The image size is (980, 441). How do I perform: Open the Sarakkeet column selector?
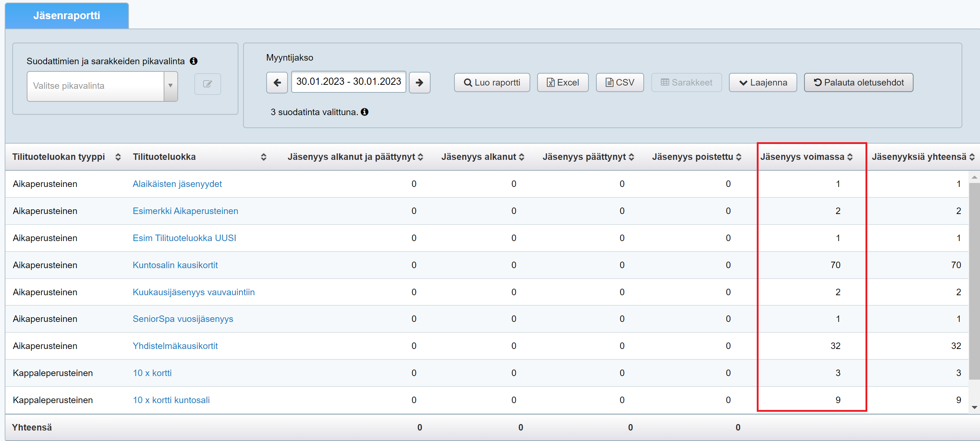point(686,83)
